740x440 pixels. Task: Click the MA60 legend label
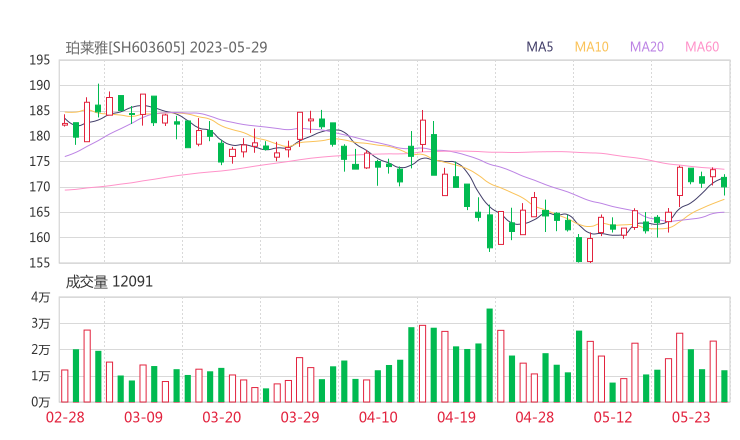tap(702, 47)
